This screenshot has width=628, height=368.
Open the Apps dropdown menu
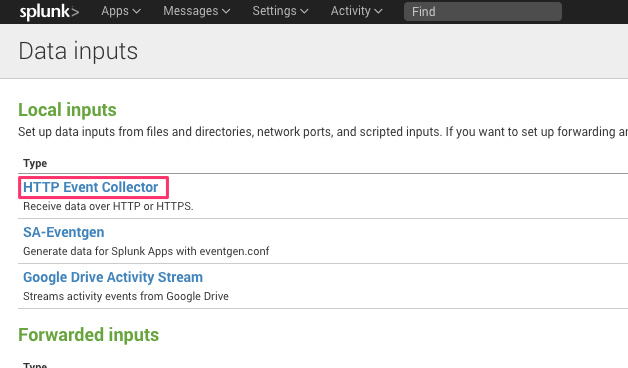[x=121, y=11]
